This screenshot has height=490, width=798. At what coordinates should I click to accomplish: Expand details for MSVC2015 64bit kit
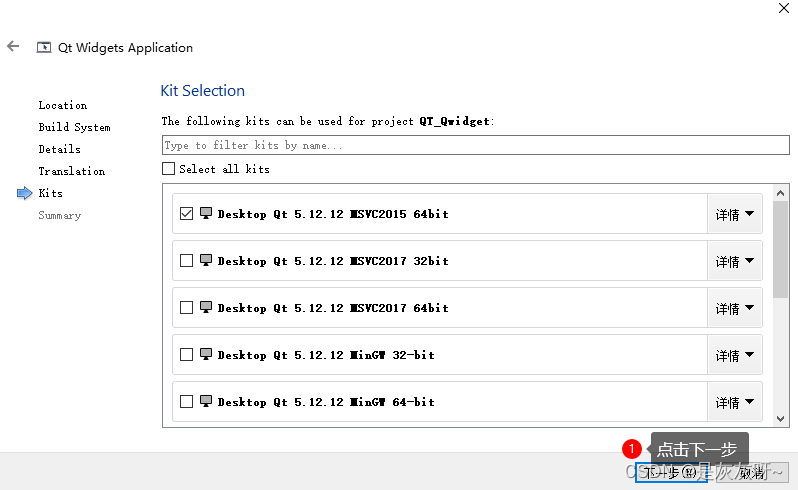(x=734, y=214)
